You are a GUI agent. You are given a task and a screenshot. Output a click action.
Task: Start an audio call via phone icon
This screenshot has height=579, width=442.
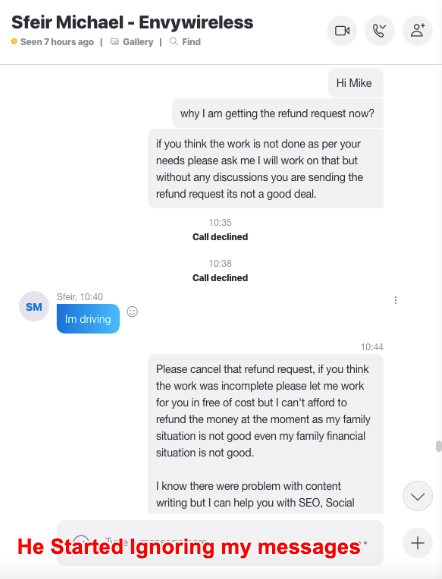coord(380,31)
